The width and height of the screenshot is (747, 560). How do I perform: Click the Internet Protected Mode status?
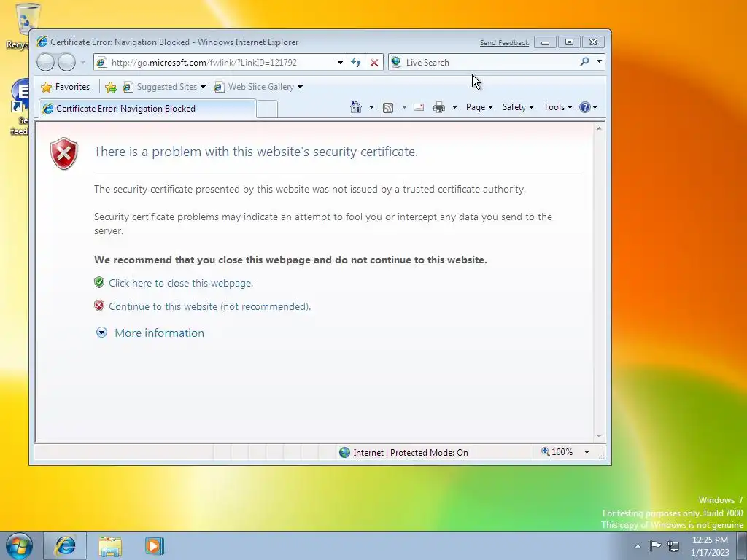[x=403, y=452]
